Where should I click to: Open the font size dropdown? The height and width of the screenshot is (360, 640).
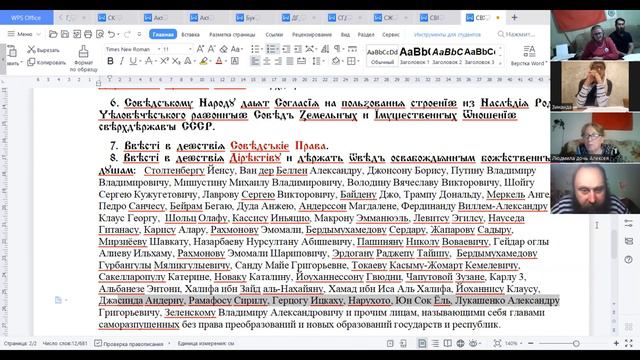click(x=190, y=49)
